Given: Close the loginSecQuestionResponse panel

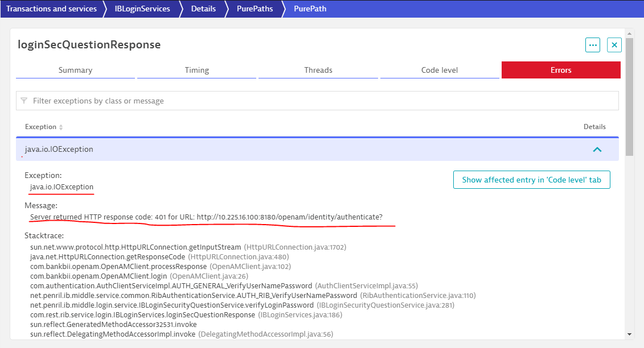Looking at the screenshot, I should (614, 45).
